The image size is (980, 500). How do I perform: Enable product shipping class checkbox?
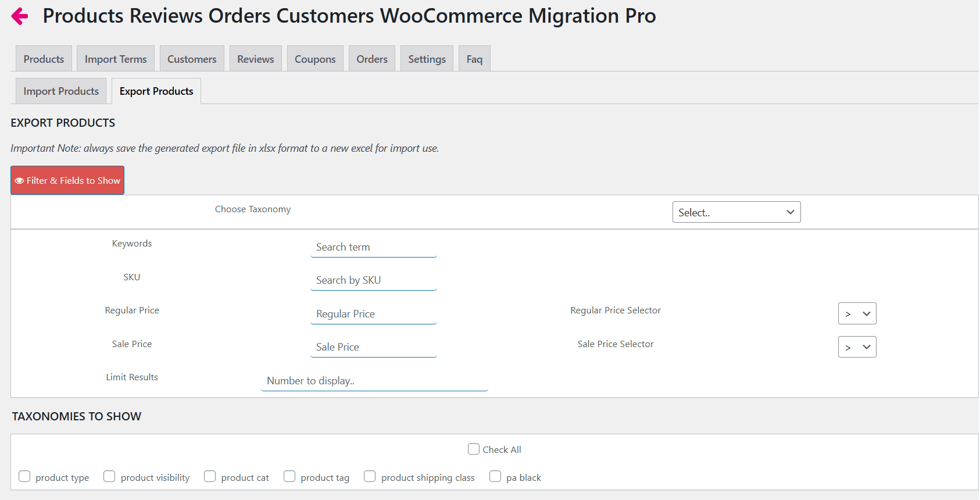tap(370, 476)
